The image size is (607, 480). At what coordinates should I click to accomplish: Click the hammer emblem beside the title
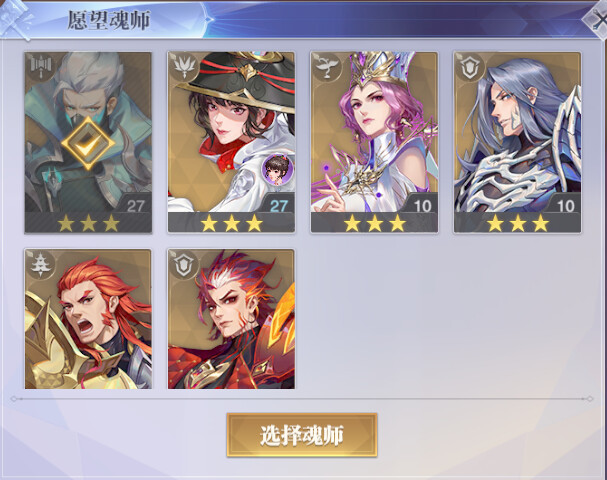[x=17, y=19]
